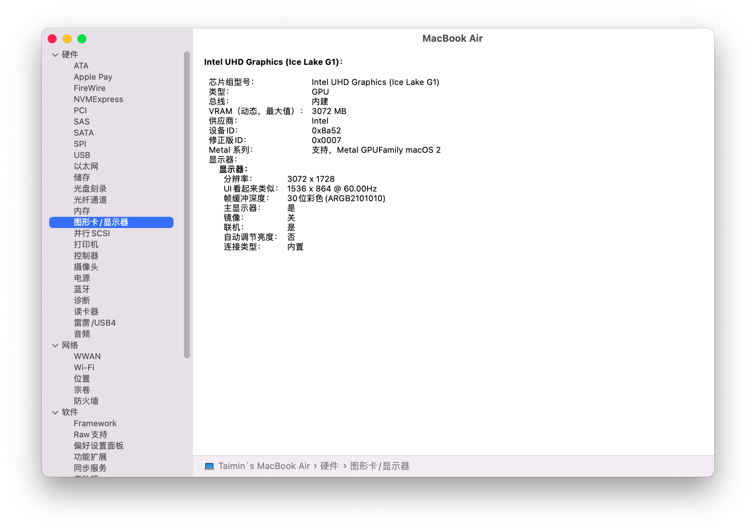This screenshot has width=756, height=532.
Task: Open the 音频 hardware section
Action: [82, 334]
